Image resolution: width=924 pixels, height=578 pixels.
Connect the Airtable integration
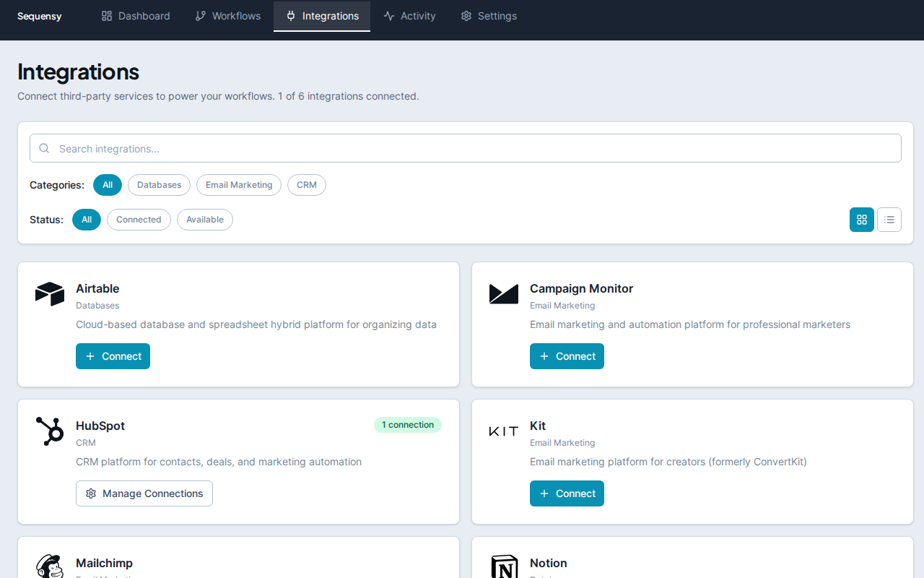click(113, 356)
